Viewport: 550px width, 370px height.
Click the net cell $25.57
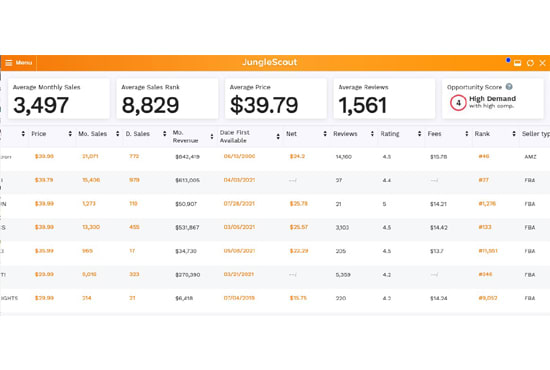click(x=299, y=227)
